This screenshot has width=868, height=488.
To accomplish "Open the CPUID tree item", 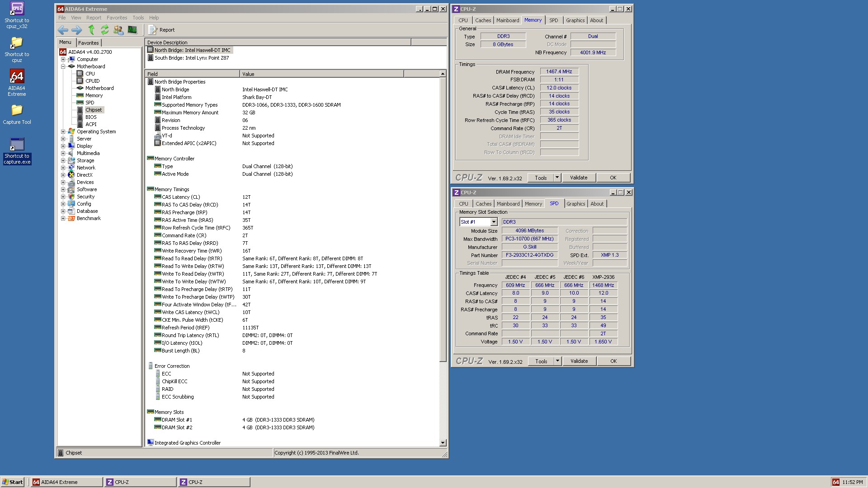I will click(x=92, y=81).
